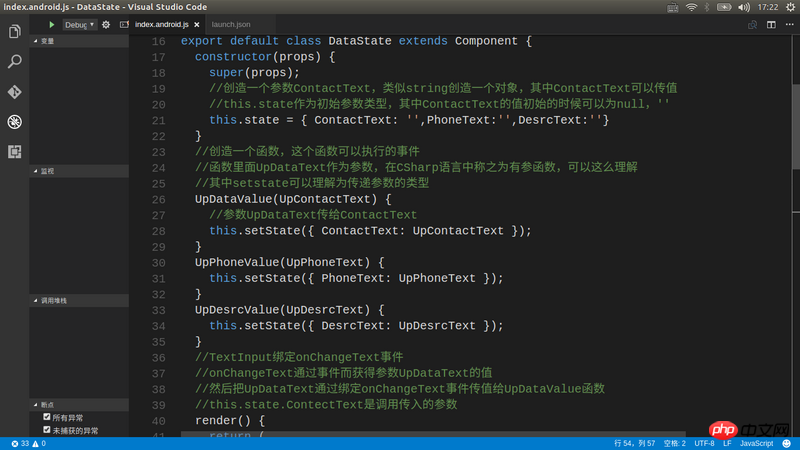Click the comment on line 39
This screenshot has height=450, width=800.
[x=326, y=405]
